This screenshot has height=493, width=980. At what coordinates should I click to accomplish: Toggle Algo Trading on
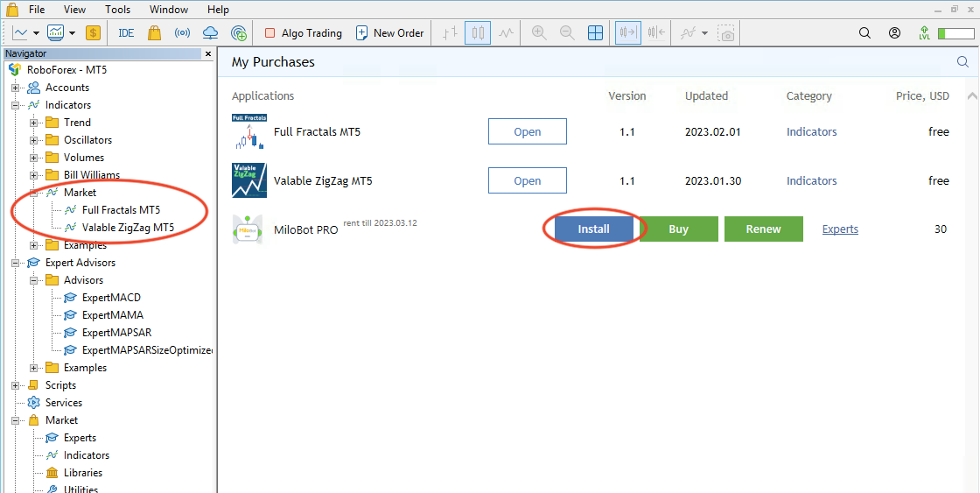(303, 33)
